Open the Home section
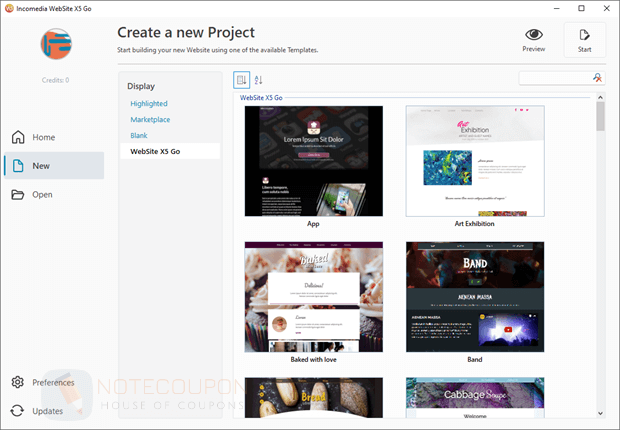The image size is (620, 430). click(54, 137)
